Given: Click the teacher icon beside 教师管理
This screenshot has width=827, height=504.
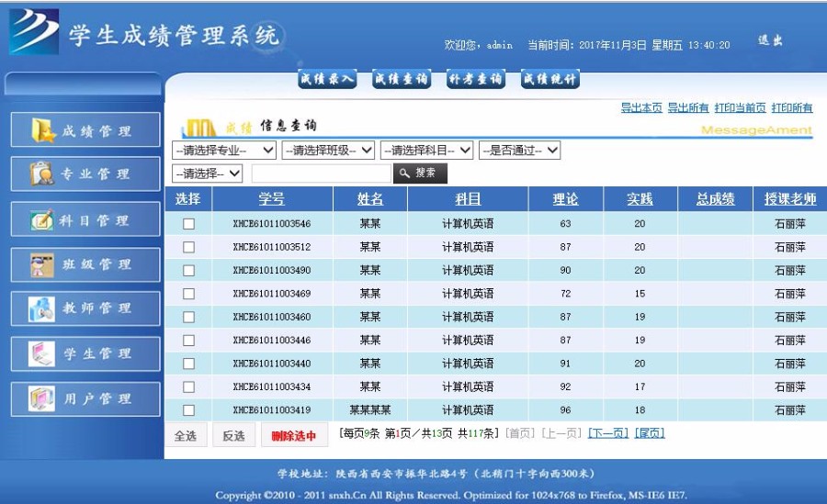Looking at the screenshot, I should pos(41,309).
